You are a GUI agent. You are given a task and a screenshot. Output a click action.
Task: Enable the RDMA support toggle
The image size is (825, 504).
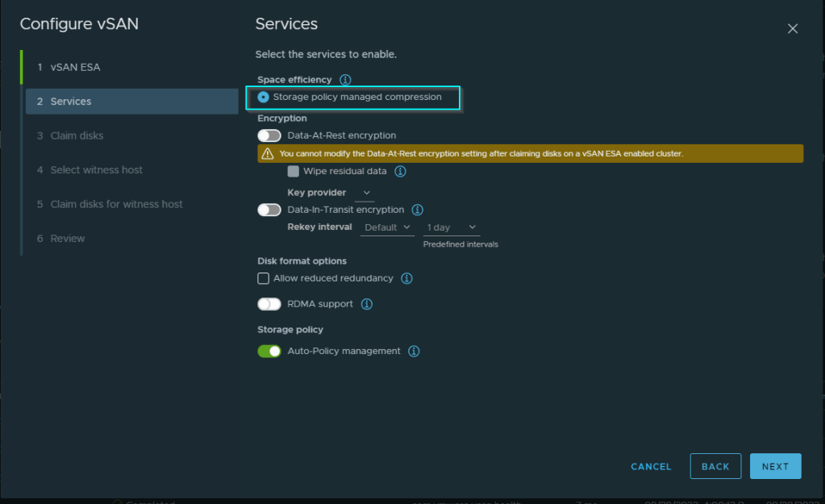[x=269, y=304]
